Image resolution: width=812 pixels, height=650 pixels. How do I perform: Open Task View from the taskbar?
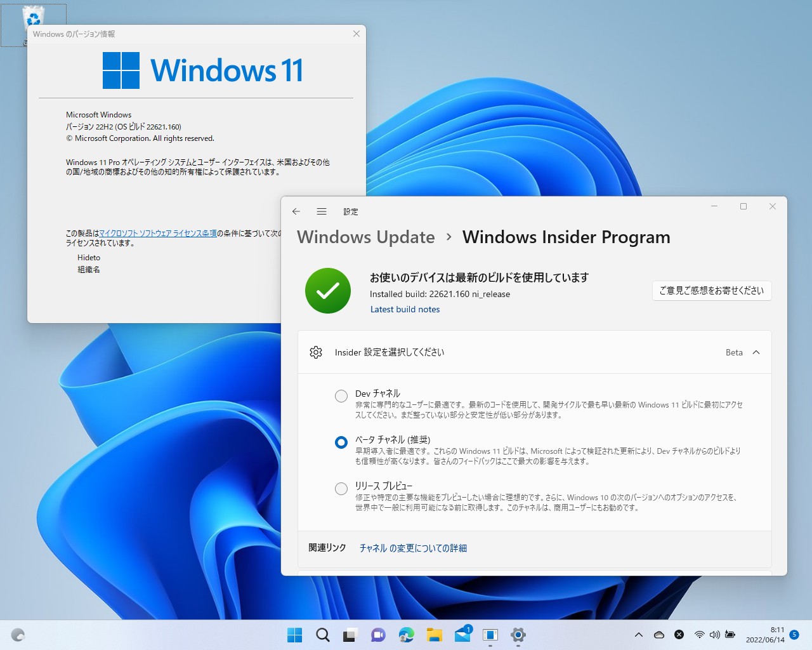coord(350,635)
